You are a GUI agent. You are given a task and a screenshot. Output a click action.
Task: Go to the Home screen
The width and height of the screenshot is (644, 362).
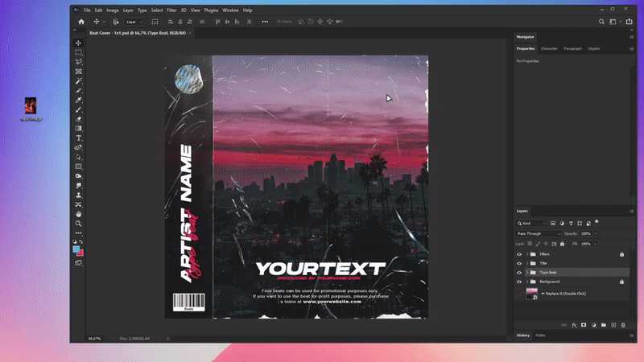[x=81, y=22]
